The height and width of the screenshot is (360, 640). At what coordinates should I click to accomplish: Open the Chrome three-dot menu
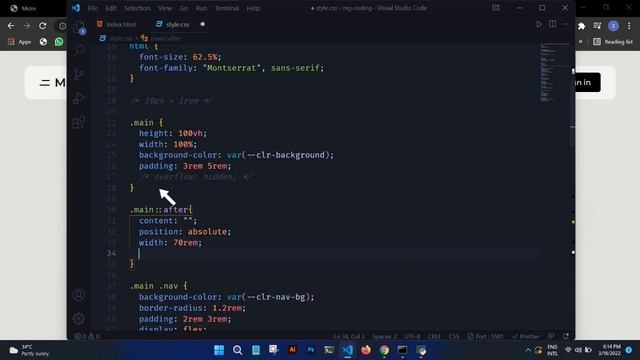click(x=629, y=26)
